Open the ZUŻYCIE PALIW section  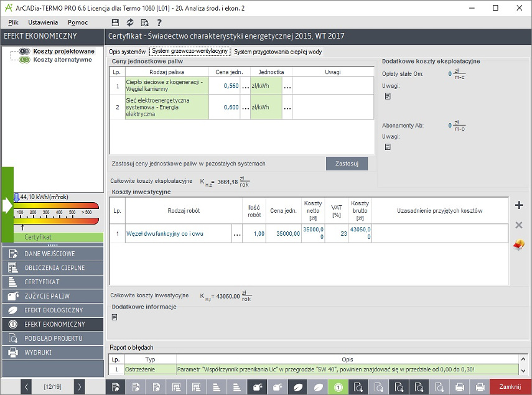(53, 296)
